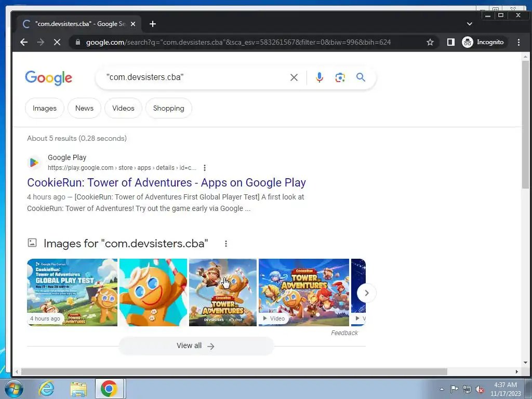Open the Chrome side panel

tap(450, 42)
